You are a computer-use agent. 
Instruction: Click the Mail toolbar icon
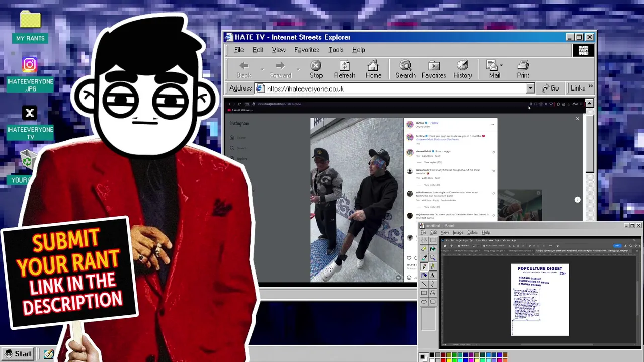tap(494, 70)
